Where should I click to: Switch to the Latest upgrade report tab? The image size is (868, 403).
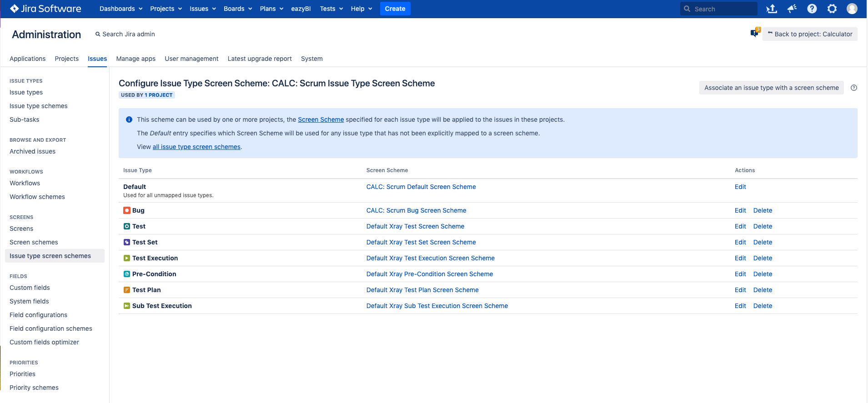(260, 59)
